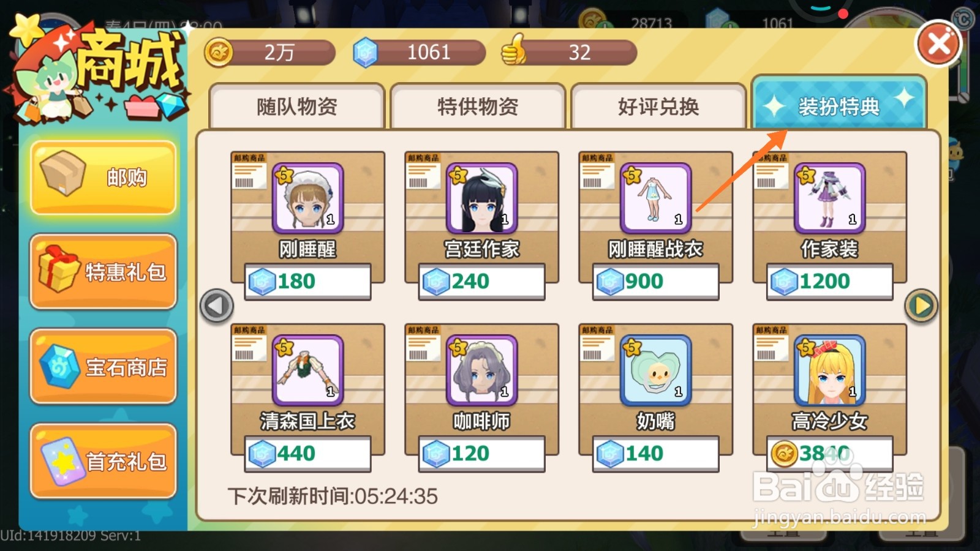
Task: Open the 邮购 mail-order section
Action: click(x=103, y=178)
